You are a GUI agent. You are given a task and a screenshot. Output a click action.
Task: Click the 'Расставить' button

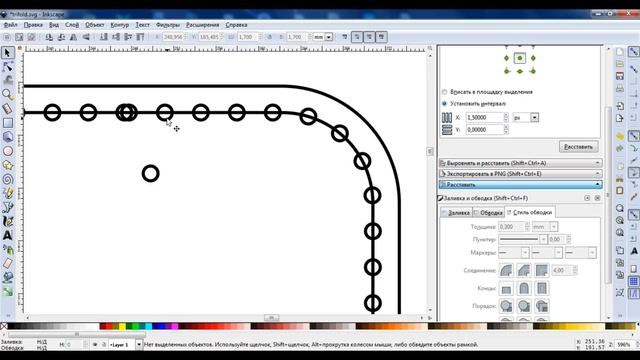click(x=578, y=147)
